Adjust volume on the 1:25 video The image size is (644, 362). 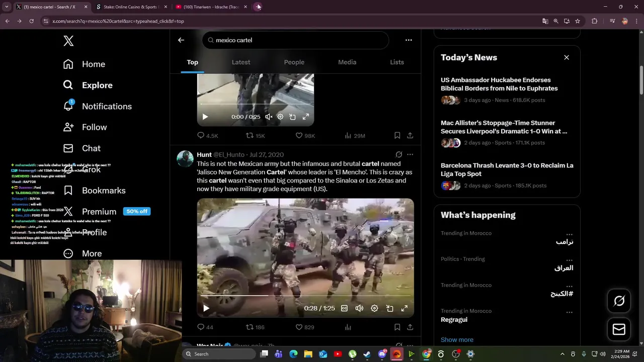[x=359, y=308]
